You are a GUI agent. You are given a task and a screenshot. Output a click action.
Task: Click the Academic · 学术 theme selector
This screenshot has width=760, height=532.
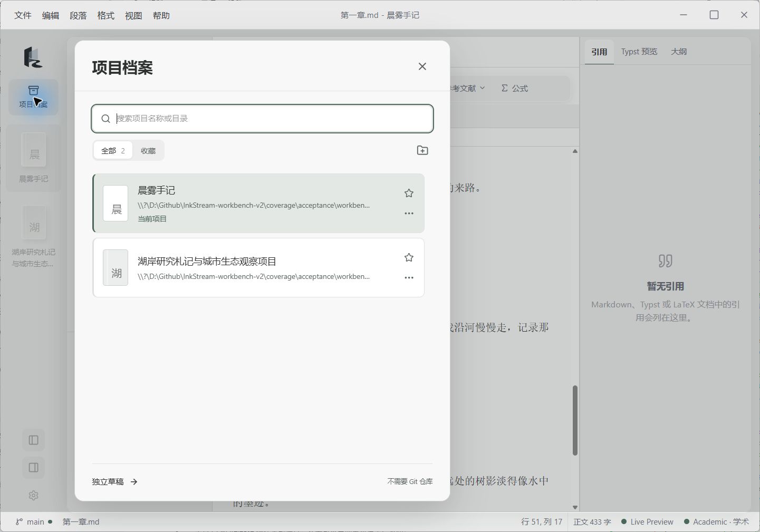pos(716,522)
